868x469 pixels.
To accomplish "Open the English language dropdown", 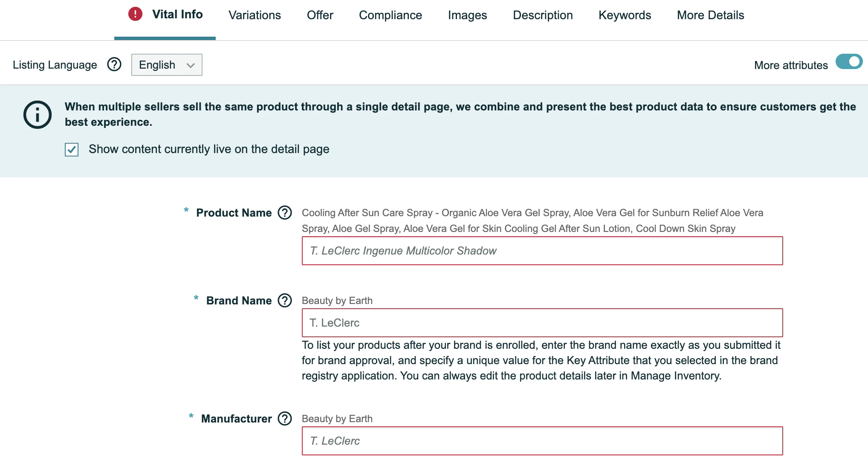I will tap(167, 65).
